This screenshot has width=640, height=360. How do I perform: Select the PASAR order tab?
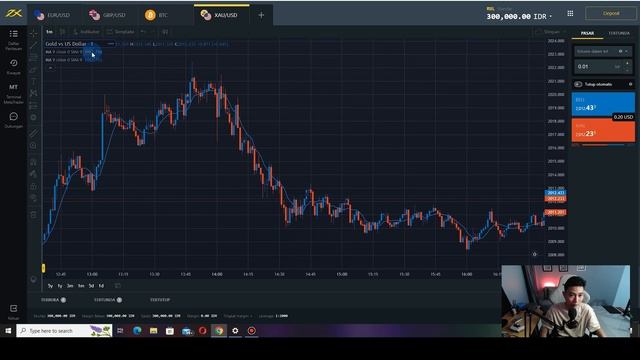(587, 33)
